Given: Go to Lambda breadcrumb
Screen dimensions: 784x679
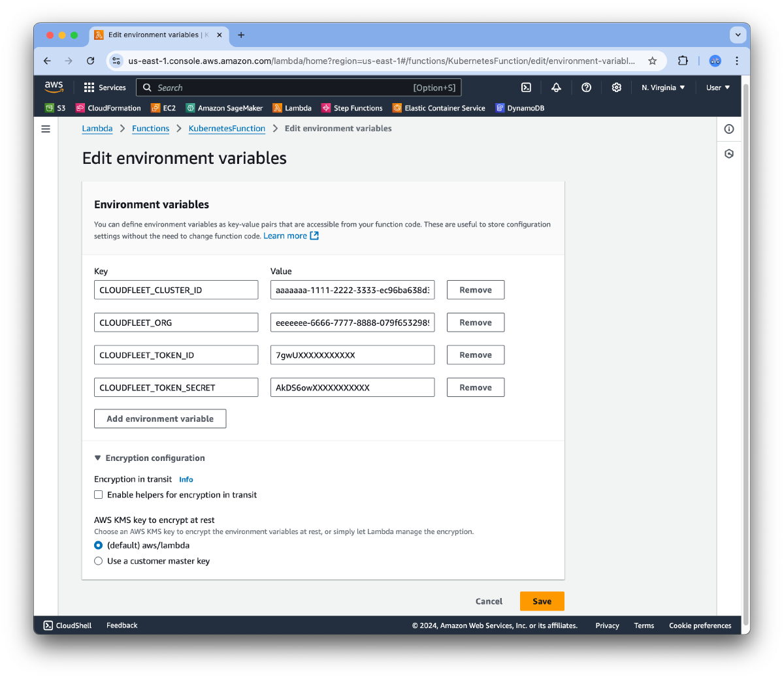Looking at the screenshot, I should (97, 129).
